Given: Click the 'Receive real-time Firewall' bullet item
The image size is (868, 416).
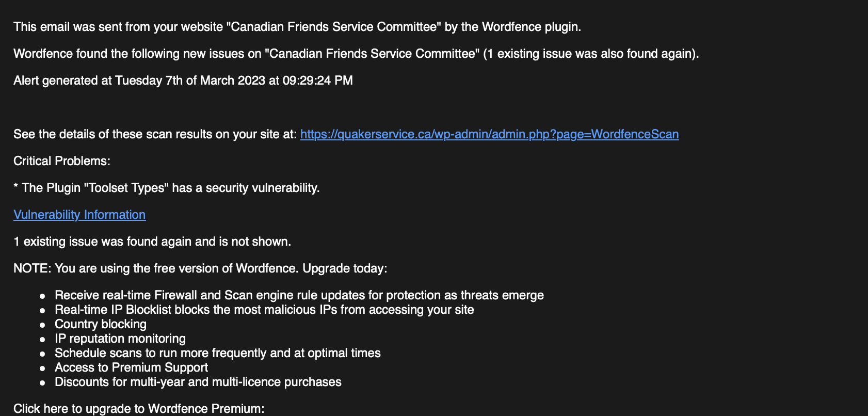Looking at the screenshot, I should click(x=299, y=295).
